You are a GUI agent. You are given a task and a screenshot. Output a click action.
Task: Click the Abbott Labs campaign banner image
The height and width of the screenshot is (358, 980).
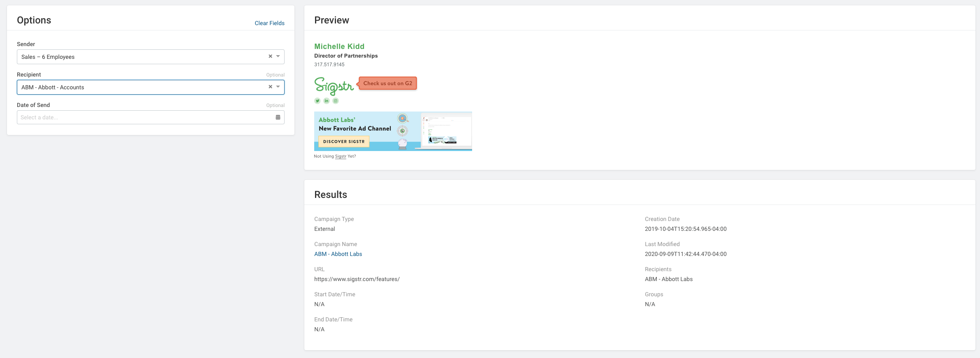coord(393,131)
